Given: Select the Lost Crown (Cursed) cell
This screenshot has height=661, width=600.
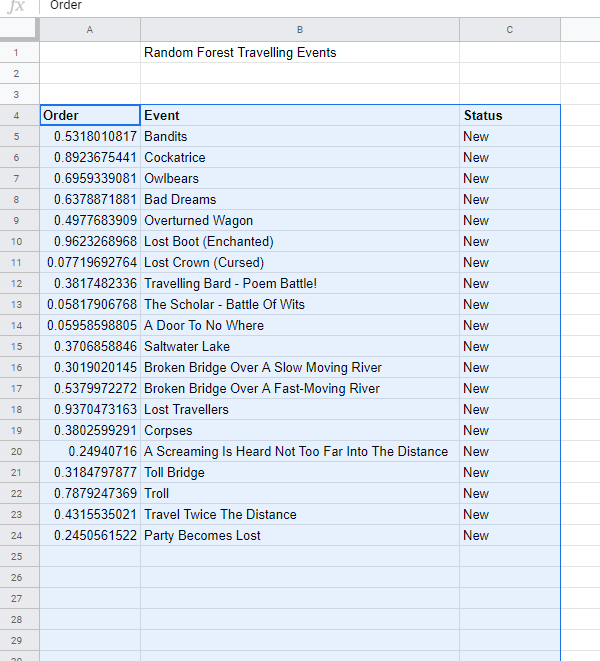Looking at the screenshot, I should [x=300, y=263].
